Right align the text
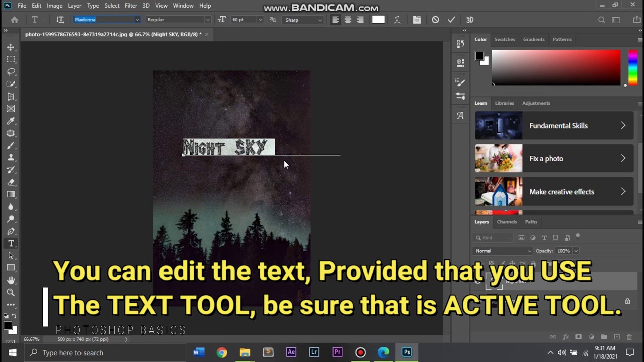The width and height of the screenshot is (644, 362). pyautogui.click(x=360, y=20)
